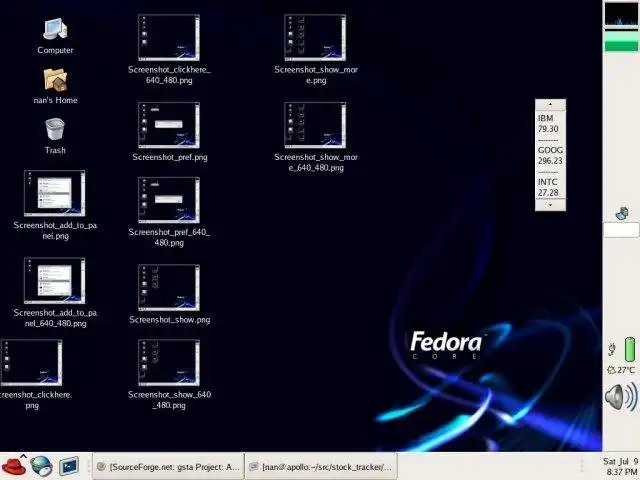Open the Computer desktop icon
640x480 pixels.
tap(55, 29)
